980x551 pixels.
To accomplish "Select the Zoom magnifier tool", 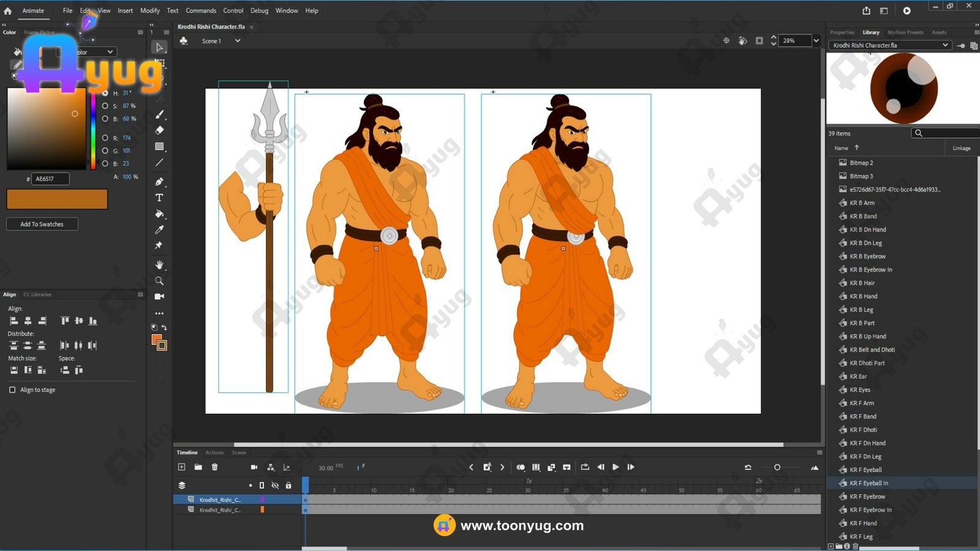I will 159,280.
